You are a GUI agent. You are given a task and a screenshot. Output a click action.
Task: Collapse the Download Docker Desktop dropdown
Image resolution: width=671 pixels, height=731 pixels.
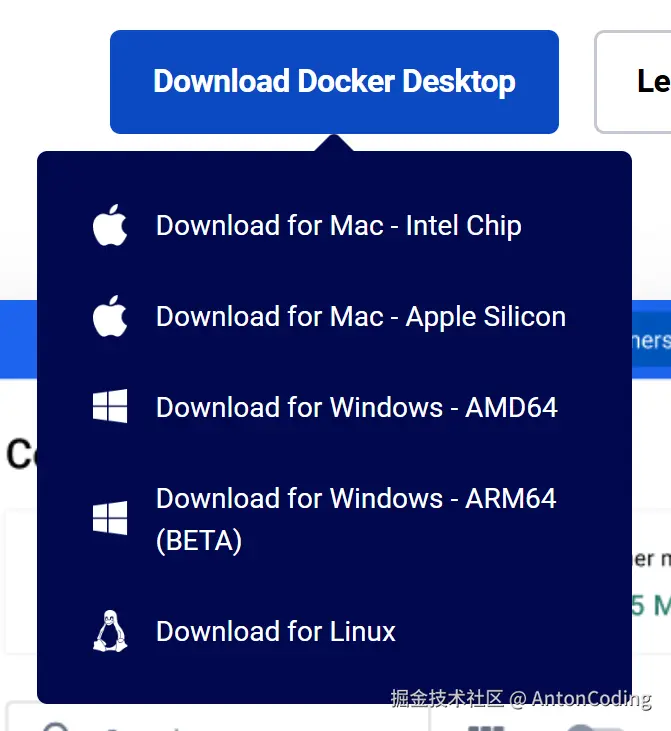(334, 82)
